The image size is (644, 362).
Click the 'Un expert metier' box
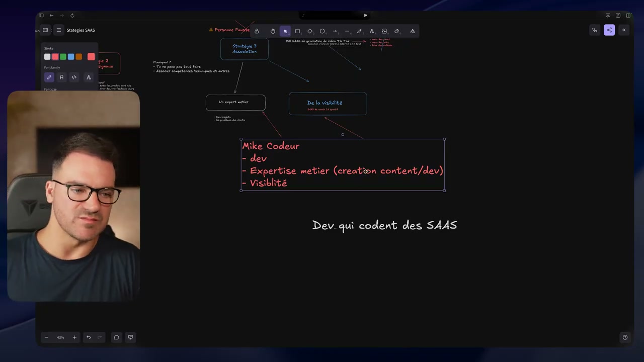235,103
